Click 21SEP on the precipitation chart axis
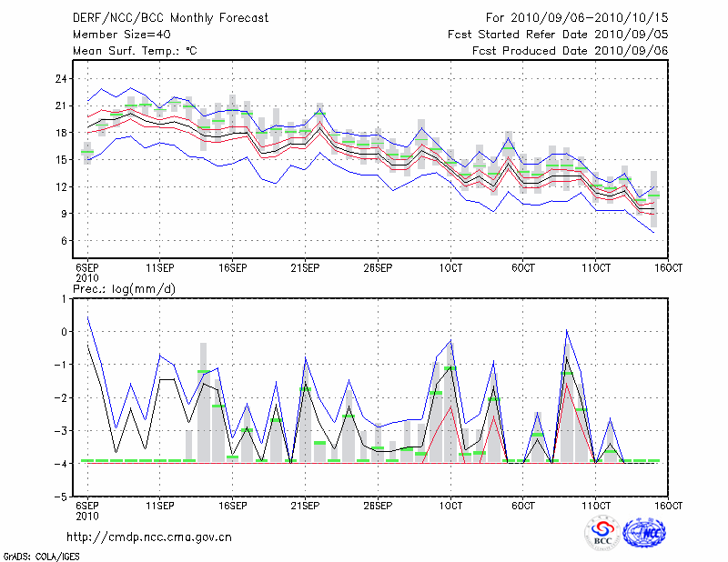Viewport: 728px width, 562px height. (x=304, y=505)
